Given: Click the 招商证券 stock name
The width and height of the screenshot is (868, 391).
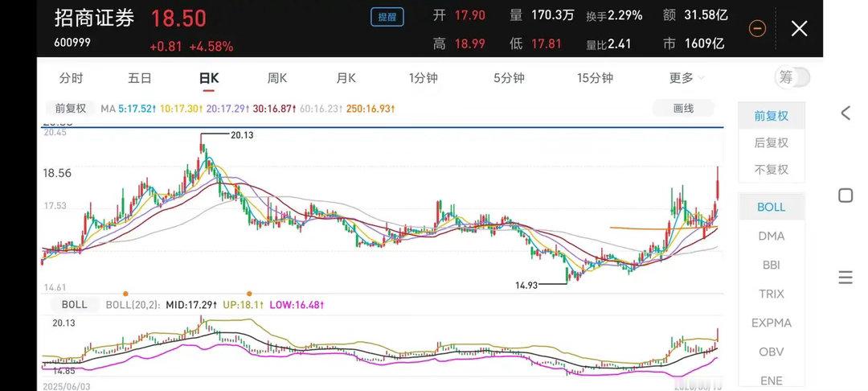Looking at the screenshot, I should point(94,19).
